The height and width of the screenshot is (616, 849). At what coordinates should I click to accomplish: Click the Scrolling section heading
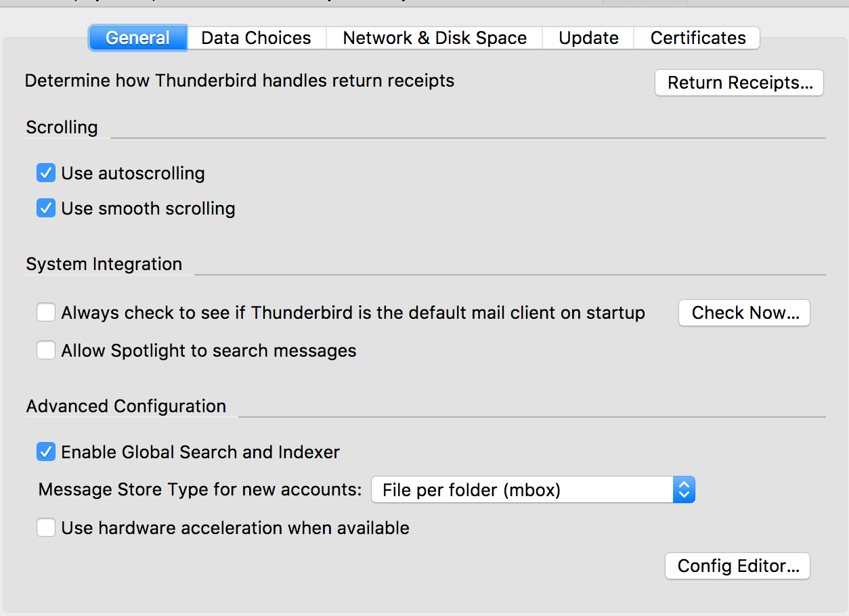[x=62, y=127]
